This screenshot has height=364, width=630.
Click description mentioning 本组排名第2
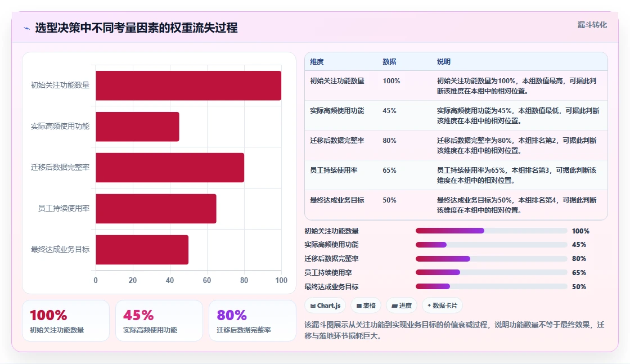[x=517, y=146]
